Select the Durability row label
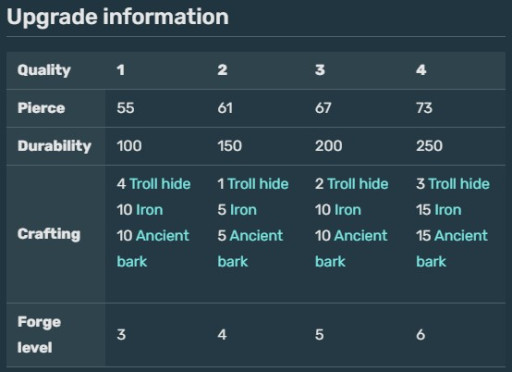The height and width of the screenshot is (372, 512). [x=54, y=146]
